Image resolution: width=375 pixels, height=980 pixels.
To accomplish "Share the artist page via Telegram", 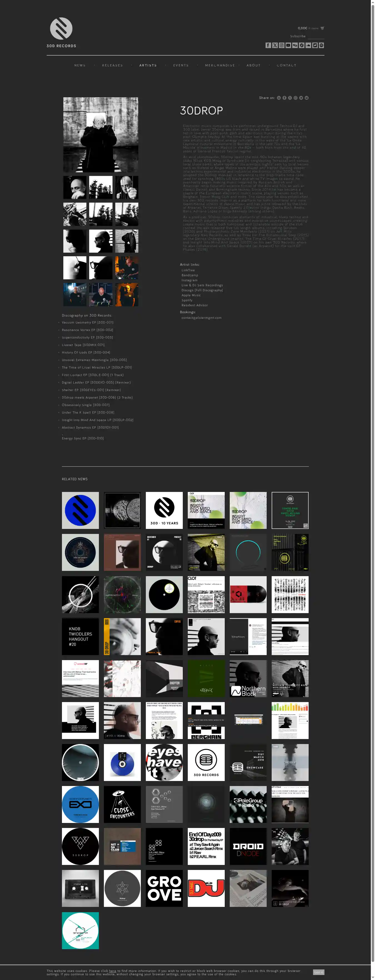I will pyautogui.click(x=301, y=98).
